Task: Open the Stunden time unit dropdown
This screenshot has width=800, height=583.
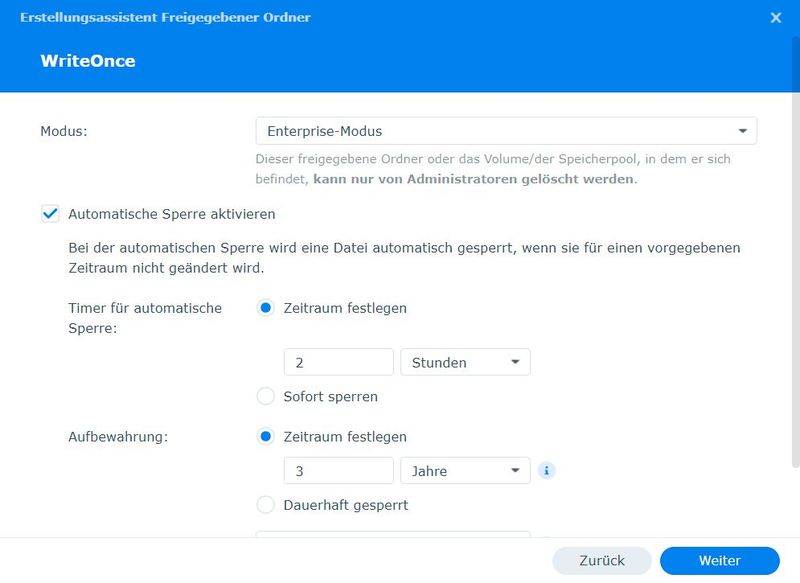Action: (x=465, y=361)
